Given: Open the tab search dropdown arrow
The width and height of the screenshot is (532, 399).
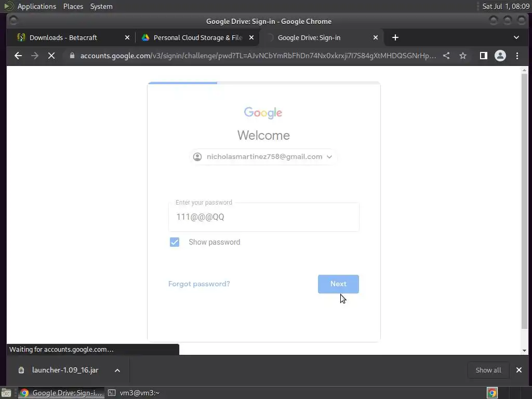Looking at the screenshot, I should click(x=516, y=37).
